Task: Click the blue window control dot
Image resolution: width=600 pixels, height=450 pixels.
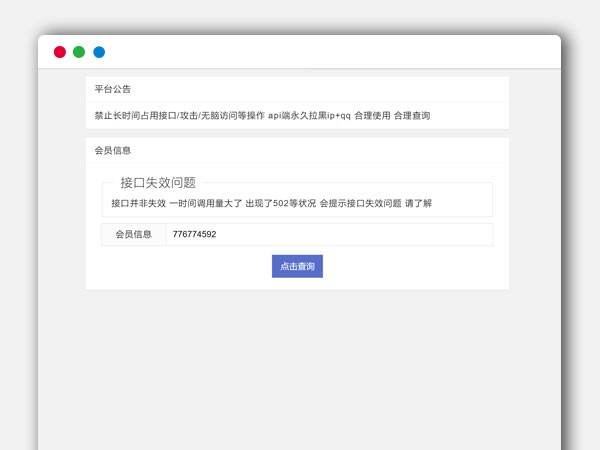Action: tap(99, 52)
